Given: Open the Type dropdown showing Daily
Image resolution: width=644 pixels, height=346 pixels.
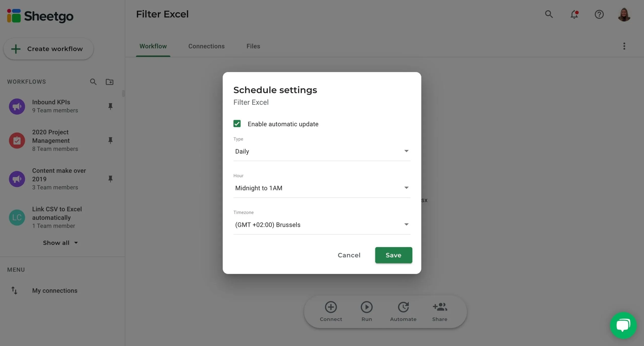Looking at the screenshot, I should point(322,151).
